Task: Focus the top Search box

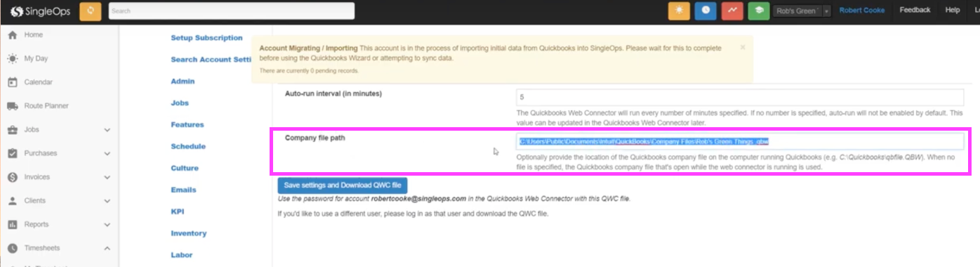Action: [232, 11]
